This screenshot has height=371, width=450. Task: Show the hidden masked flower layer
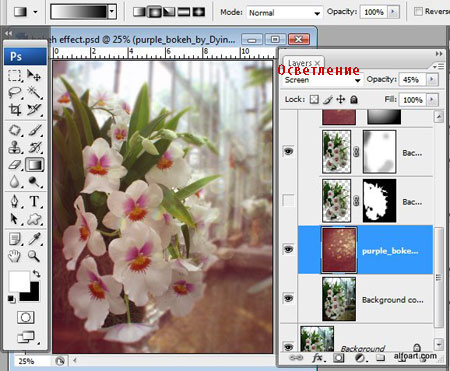click(x=288, y=200)
